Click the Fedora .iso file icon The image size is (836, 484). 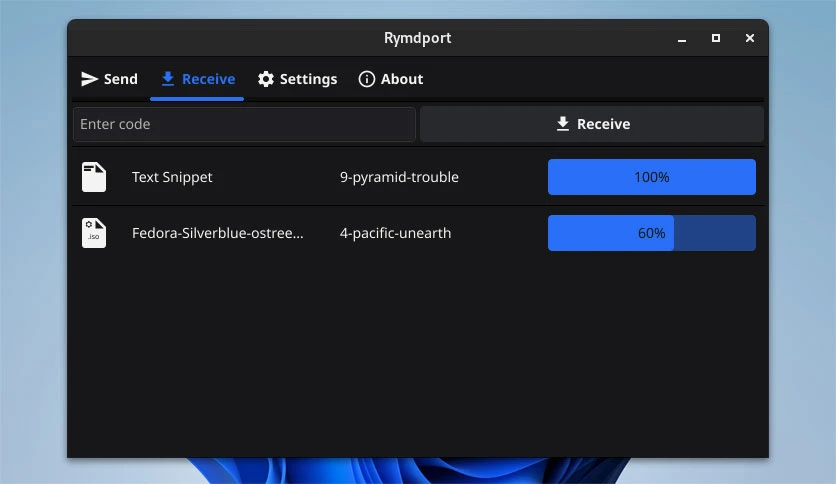pos(94,233)
